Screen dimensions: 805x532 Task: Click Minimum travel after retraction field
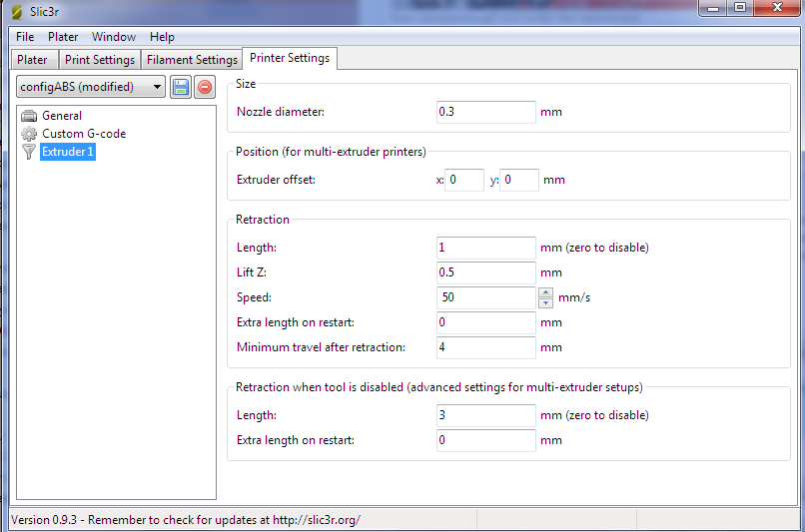pos(485,347)
